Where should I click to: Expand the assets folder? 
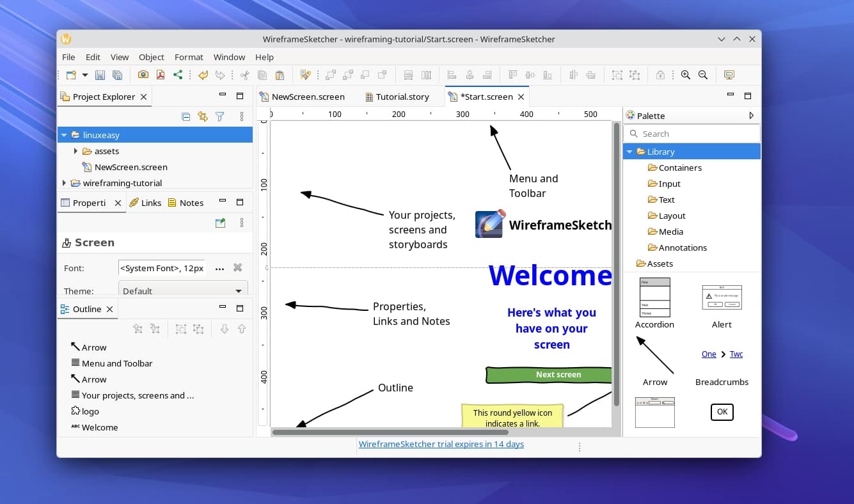coord(75,151)
